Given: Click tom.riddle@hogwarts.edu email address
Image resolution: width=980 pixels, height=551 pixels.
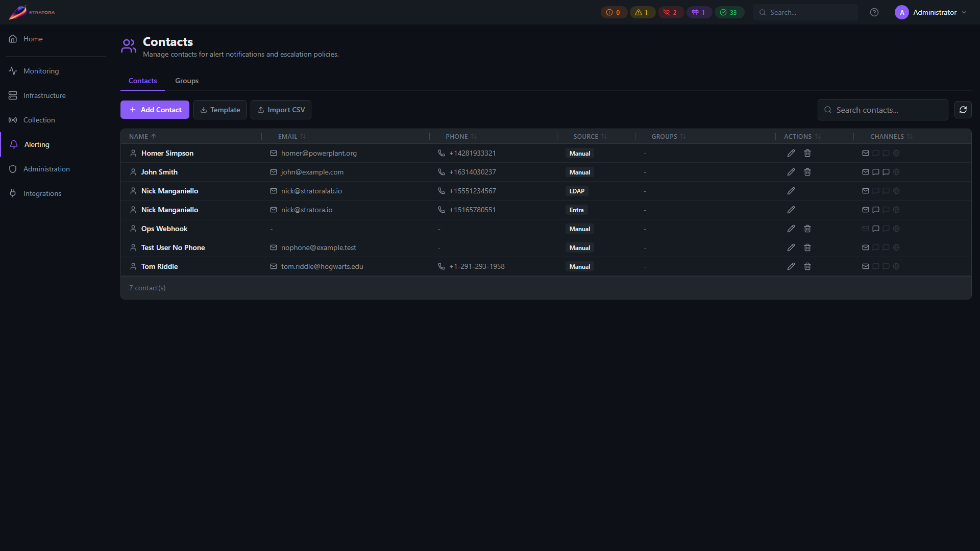Looking at the screenshot, I should click(322, 266).
